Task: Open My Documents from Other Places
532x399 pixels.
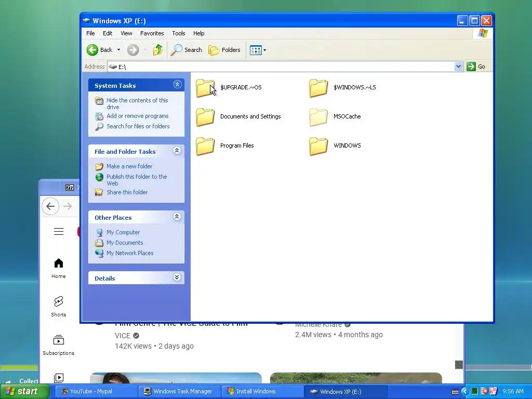Action: (x=125, y=243)
